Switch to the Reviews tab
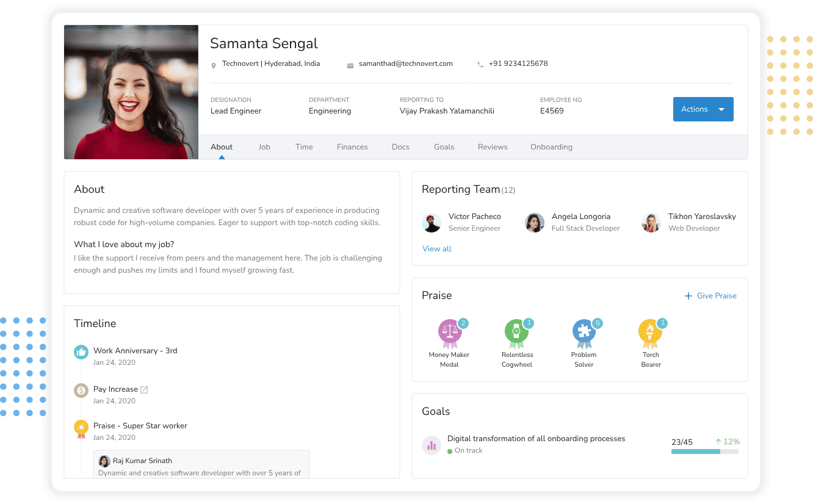Viewport: 813px width, 504px height. click(493, 147)
